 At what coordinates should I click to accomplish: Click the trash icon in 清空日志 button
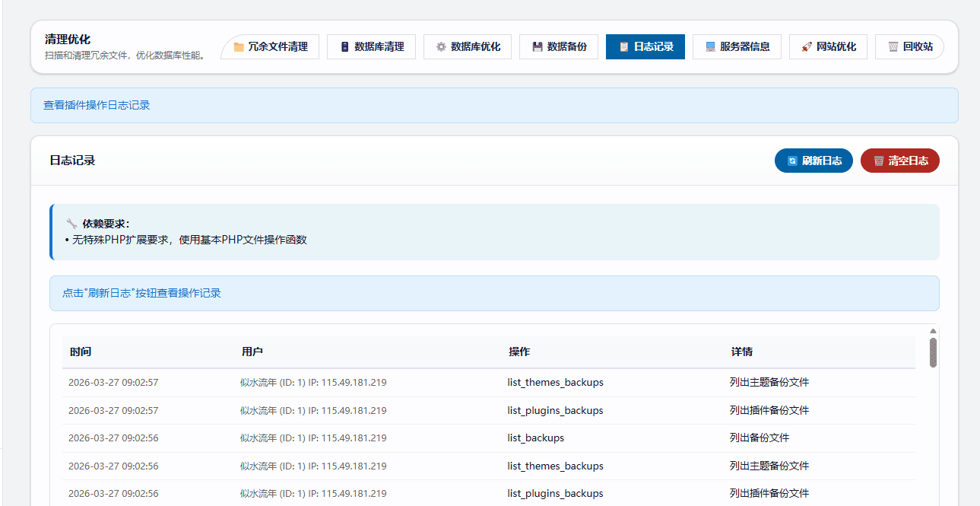[x=879, y=161]
